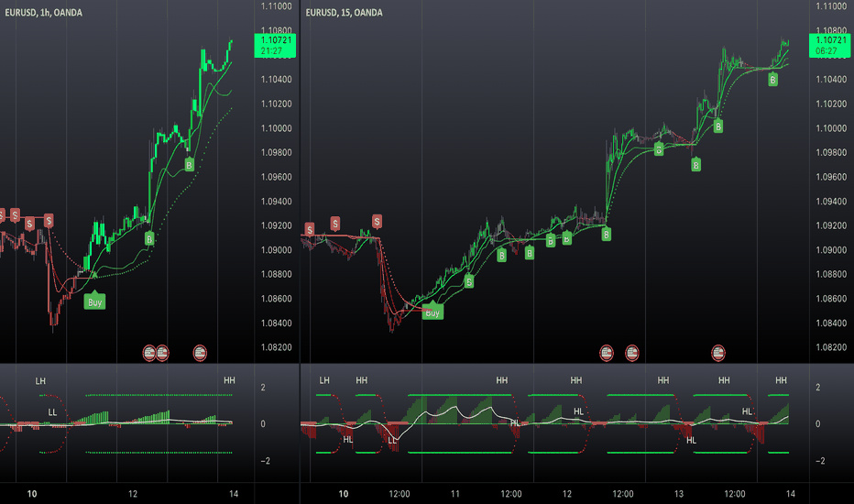The image size is (854, 504).
Task: Click the 1.10400 level on 15-minute price axis
Action: point(831,80)
